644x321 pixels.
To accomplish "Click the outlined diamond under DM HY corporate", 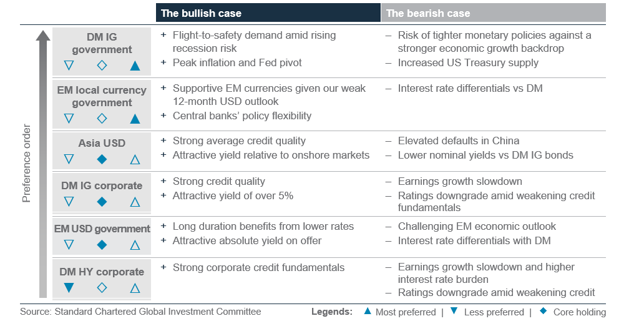I will [x=102, y=288].
